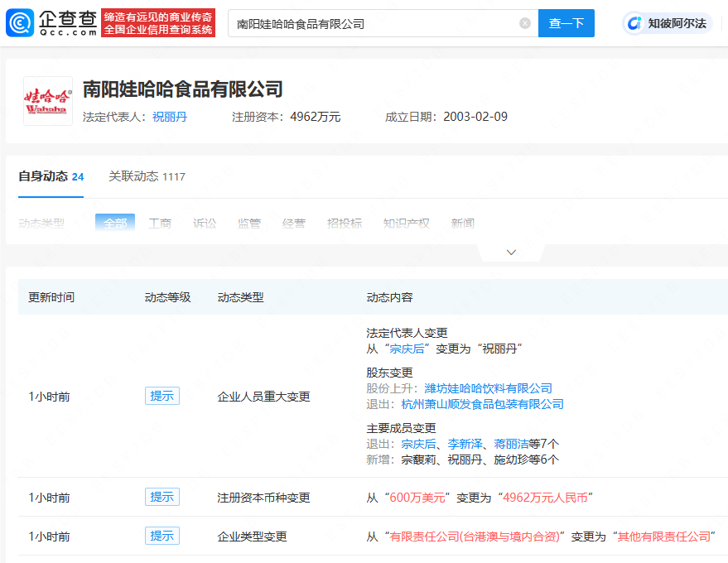
Task: Click the 动态等级 column header
Action: click(167, 297)
